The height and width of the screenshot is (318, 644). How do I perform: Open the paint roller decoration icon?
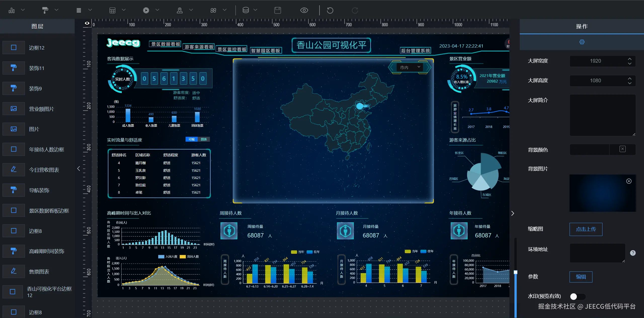coord(45,10)
